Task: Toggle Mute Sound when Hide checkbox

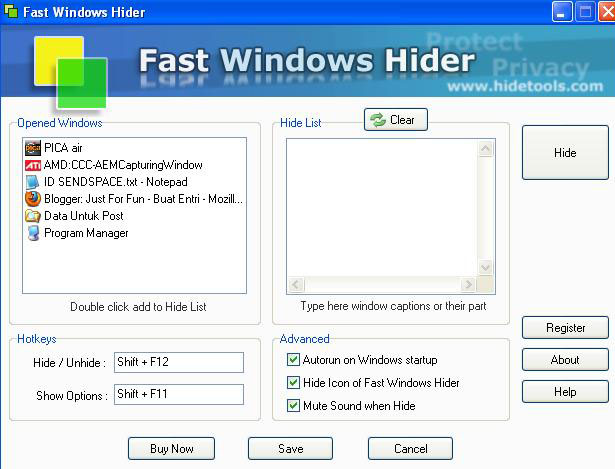Action: pos(293,405)
